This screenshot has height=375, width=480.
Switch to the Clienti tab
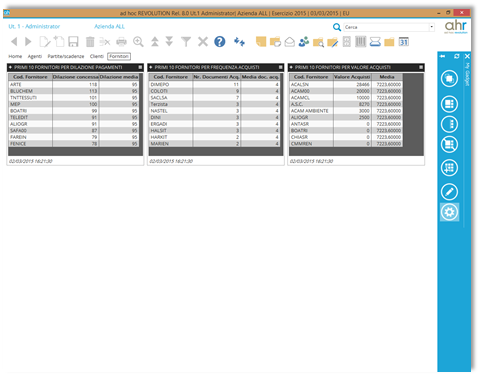pyautogui.click(x=97, y=56)
